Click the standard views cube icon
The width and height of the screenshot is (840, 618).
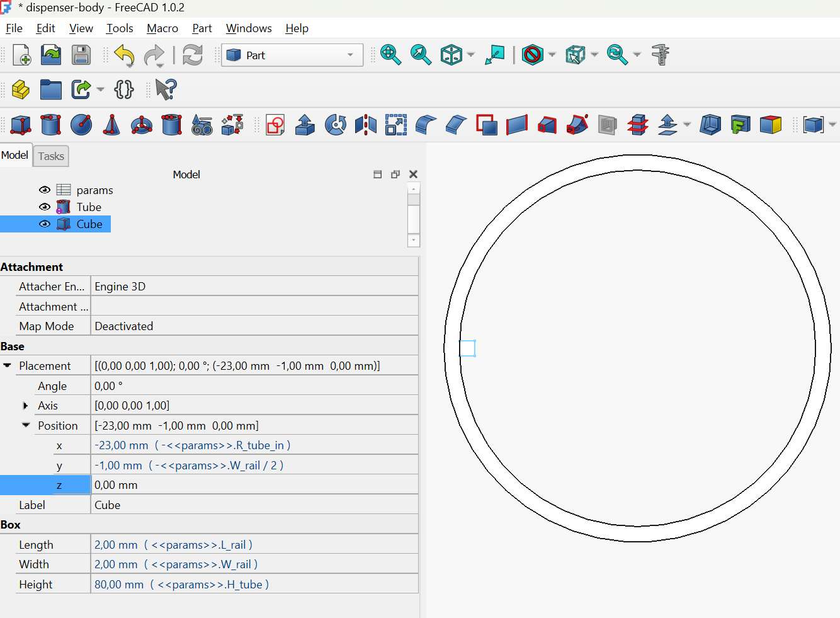click(x=451, y=55)
